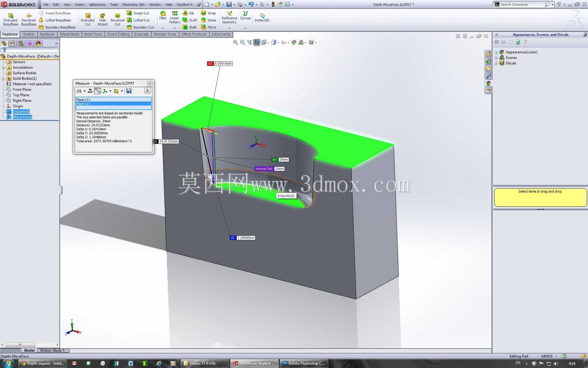Apply the Fillet feature

coord(163,16)
